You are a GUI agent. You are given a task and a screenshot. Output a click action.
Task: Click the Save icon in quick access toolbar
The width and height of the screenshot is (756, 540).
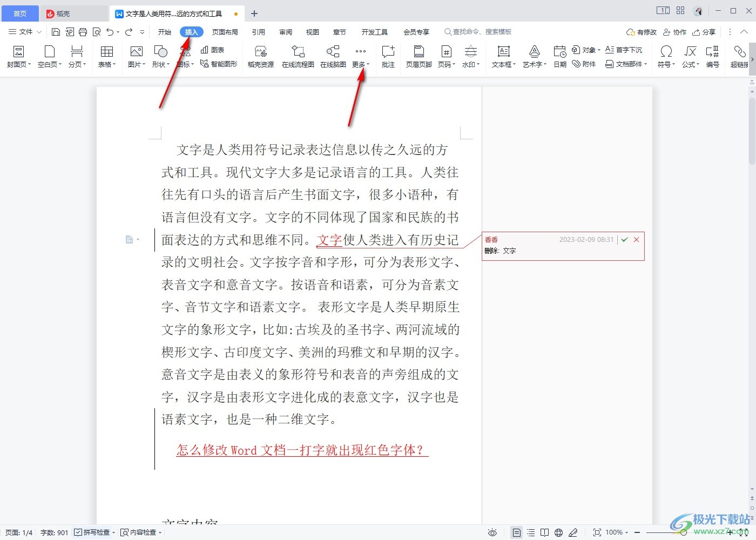[x=56, y=32]
